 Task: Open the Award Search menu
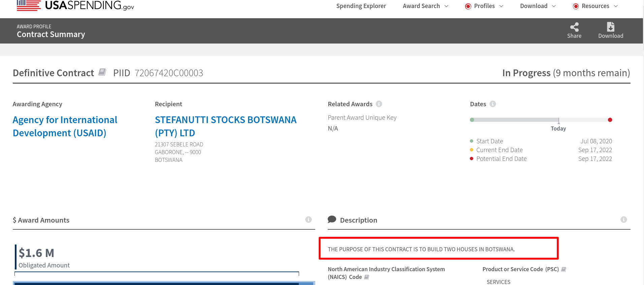421,6
